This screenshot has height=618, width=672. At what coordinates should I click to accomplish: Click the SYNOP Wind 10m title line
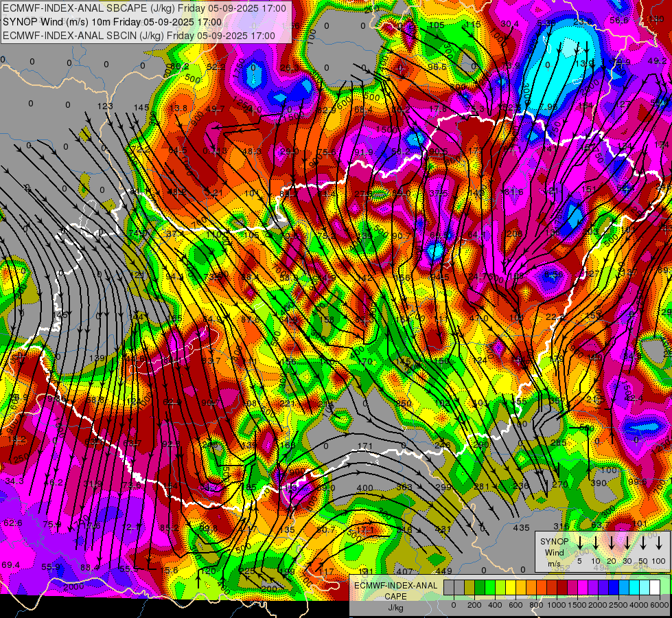click(113, 22)
